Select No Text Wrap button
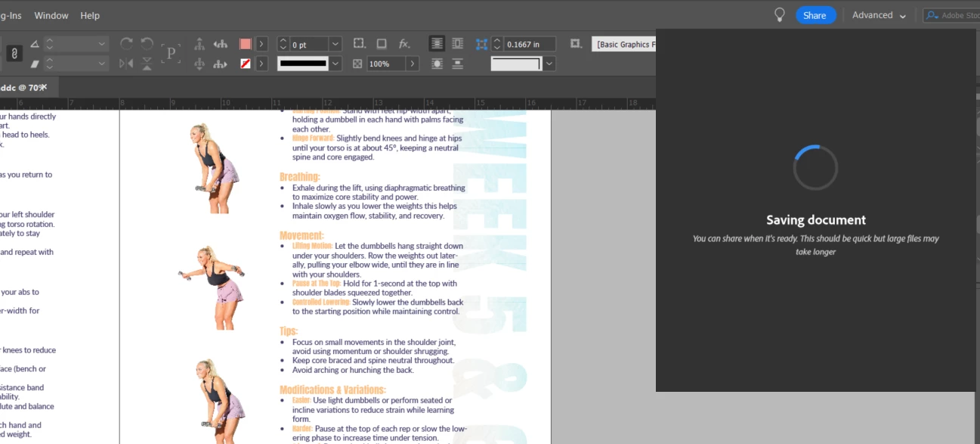 [437, 44]
